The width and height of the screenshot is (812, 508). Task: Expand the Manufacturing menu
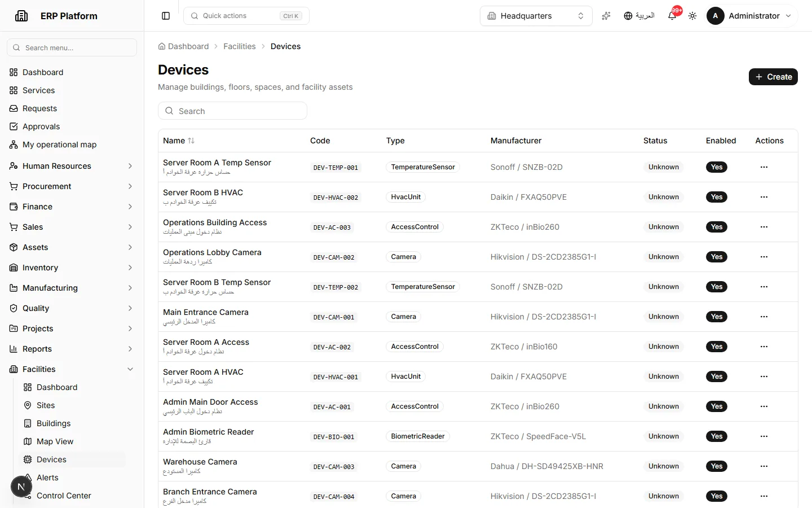coord(72,288)
